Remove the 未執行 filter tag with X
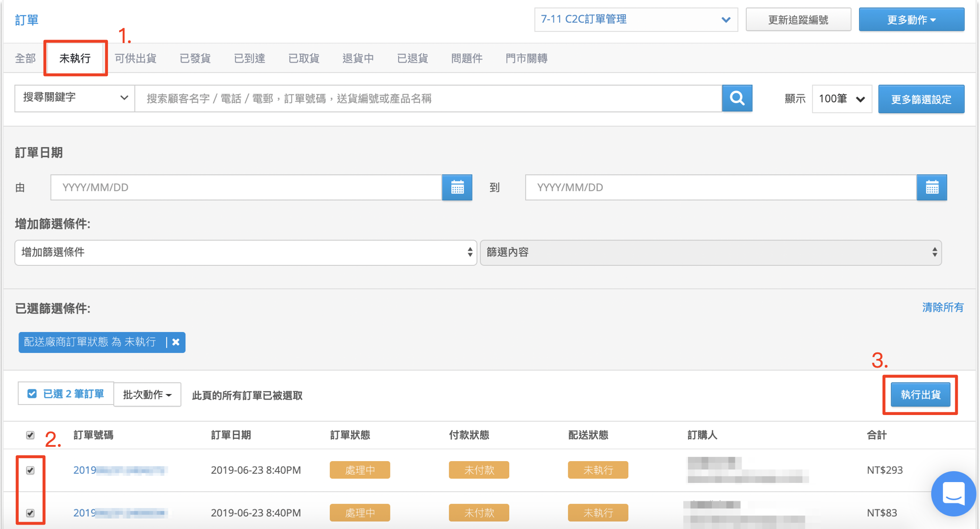The width and height of the screenshot is (980, 529). pyautogui.click(x=176, y=342)
